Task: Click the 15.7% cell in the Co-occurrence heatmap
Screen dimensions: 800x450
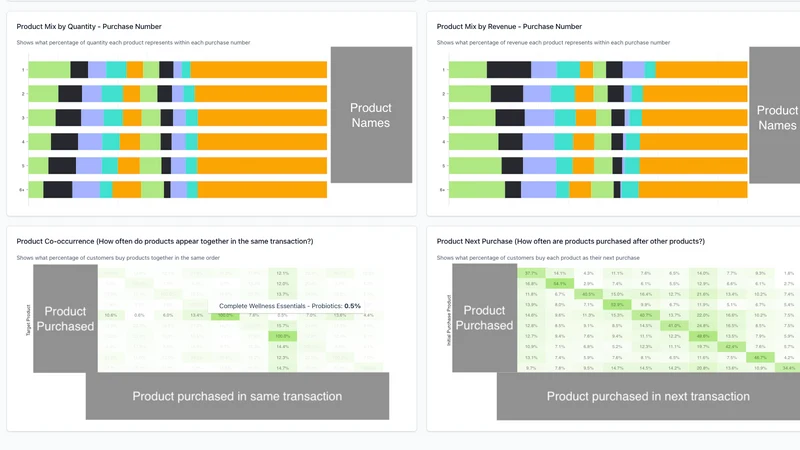Action: click(282, 326)
